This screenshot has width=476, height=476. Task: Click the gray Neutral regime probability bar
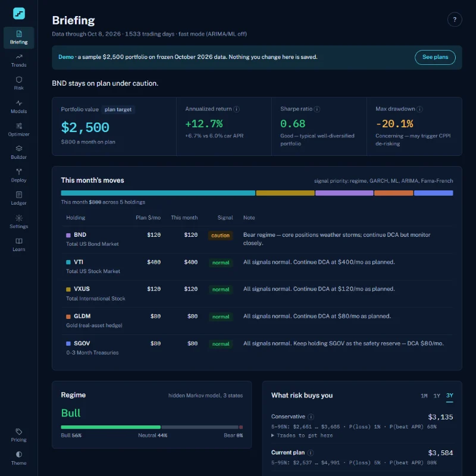click(200, 427)
